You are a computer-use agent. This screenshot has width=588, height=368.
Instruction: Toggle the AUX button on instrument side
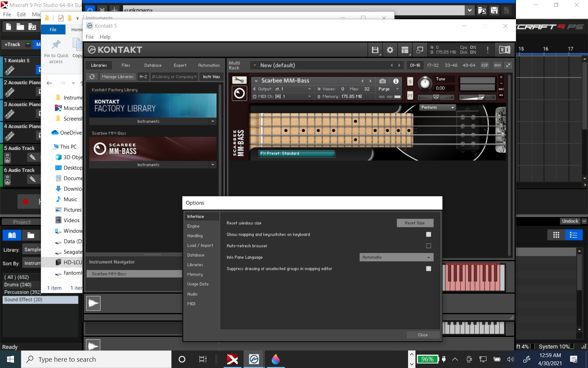[501, 89]
